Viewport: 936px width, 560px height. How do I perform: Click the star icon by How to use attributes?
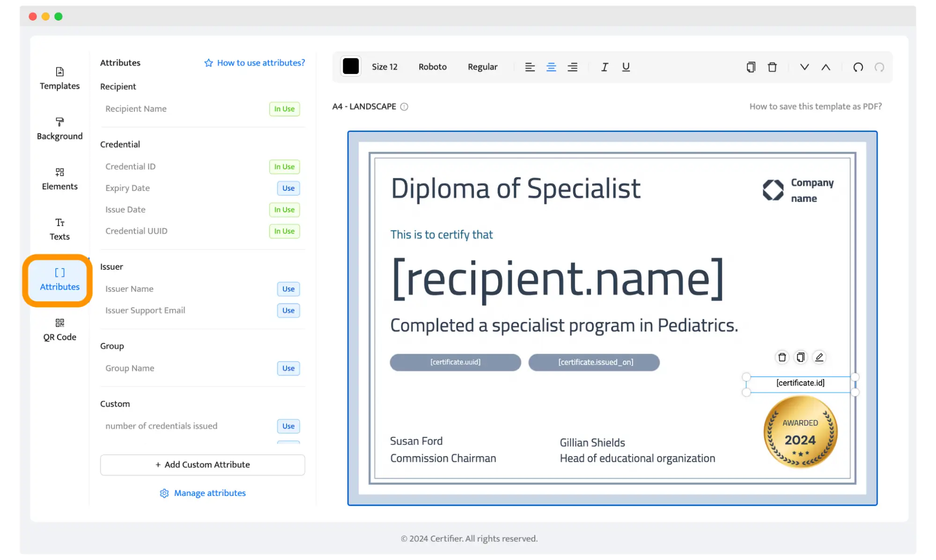coord(208,63)
